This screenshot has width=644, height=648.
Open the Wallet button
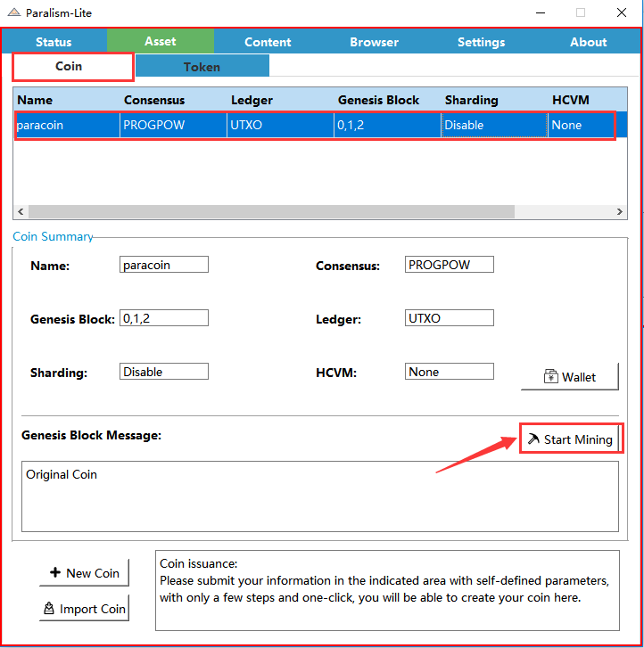[570, 376]
